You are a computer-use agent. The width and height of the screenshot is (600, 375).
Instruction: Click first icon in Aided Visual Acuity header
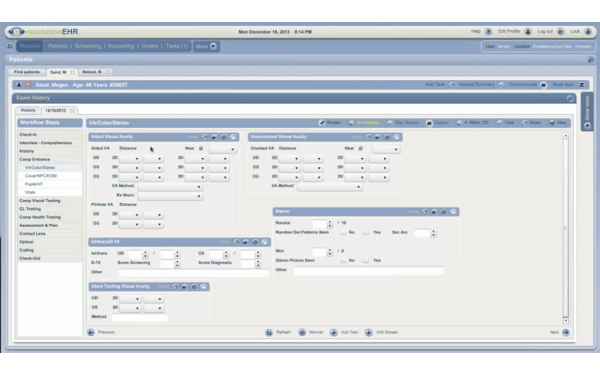pyautogui.click(x=205, y=137)
